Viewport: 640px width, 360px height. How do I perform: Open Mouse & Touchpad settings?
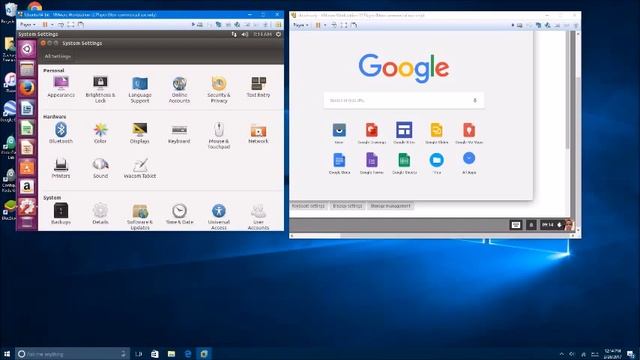[219, 136]
